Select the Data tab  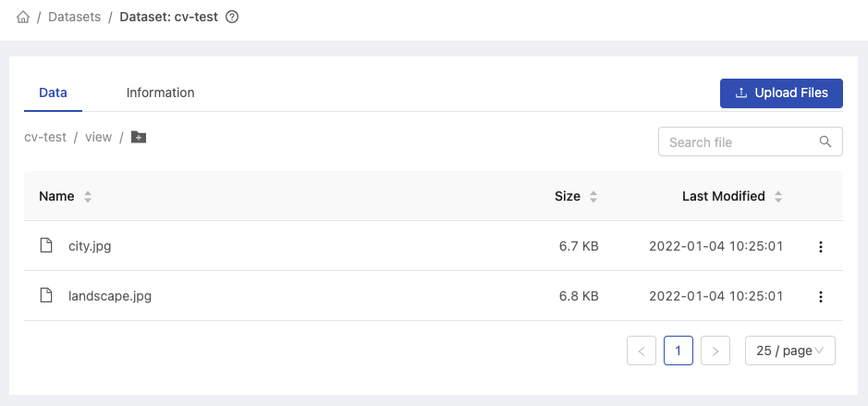click(53, 92)
